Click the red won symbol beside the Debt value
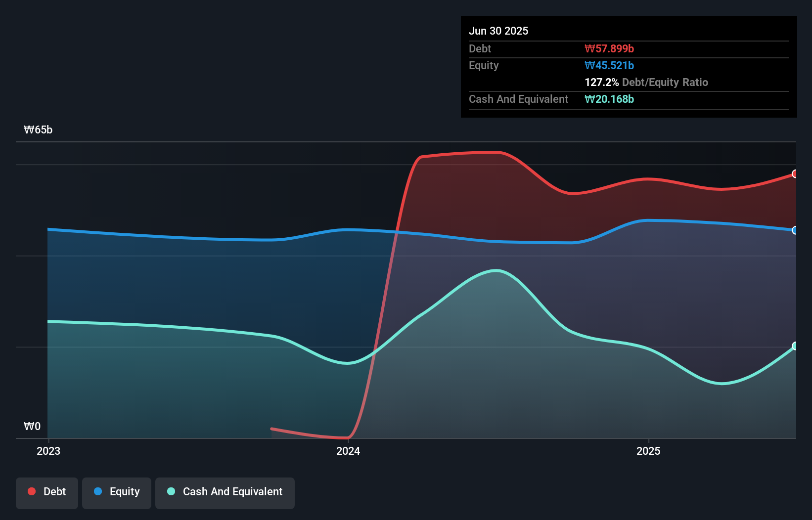Image resolution: width=812 pixels, height=520 pixels. [590, 48]
